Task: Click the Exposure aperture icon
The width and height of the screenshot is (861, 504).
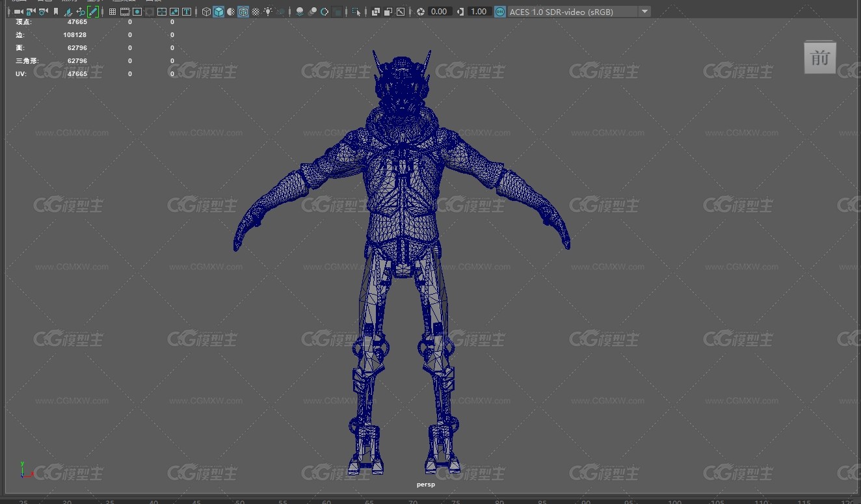Action: click(421, 12)
